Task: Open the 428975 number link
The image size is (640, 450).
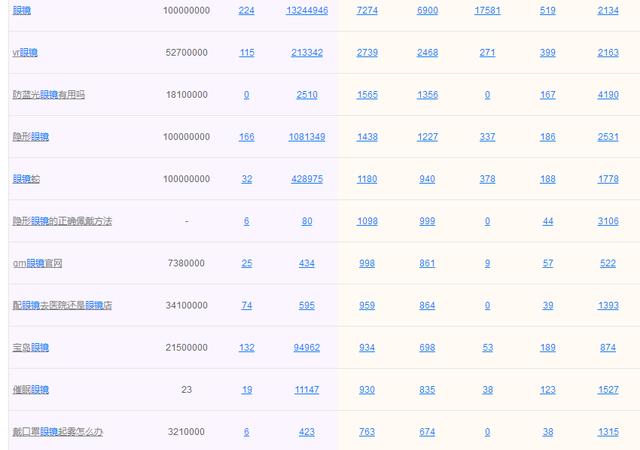Action: [x=307, y=179]
